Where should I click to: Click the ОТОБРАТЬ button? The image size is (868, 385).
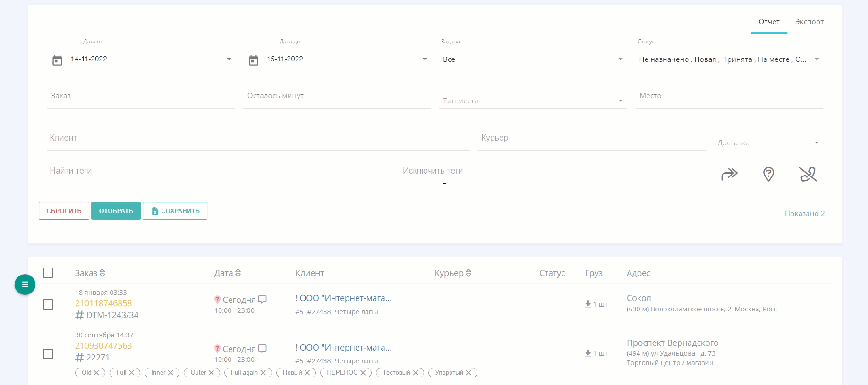[116, 211]
